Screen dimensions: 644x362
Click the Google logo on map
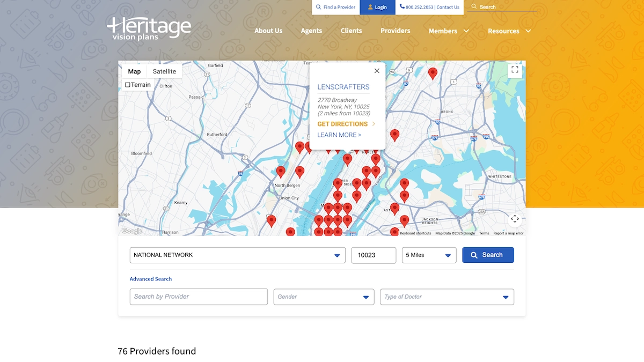coord(131,231)
